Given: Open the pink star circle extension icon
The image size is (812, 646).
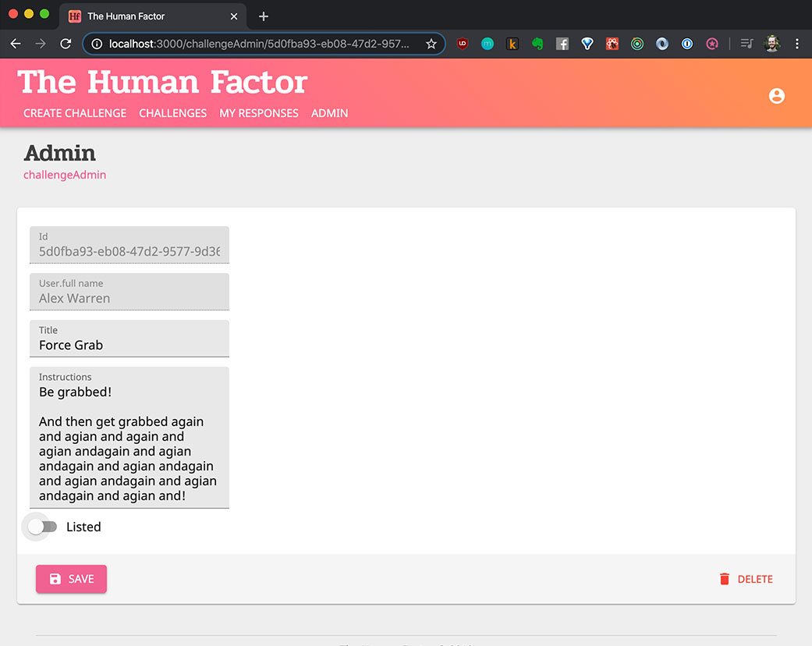Looking at the screenshot, I should click(x=712, y=44).
